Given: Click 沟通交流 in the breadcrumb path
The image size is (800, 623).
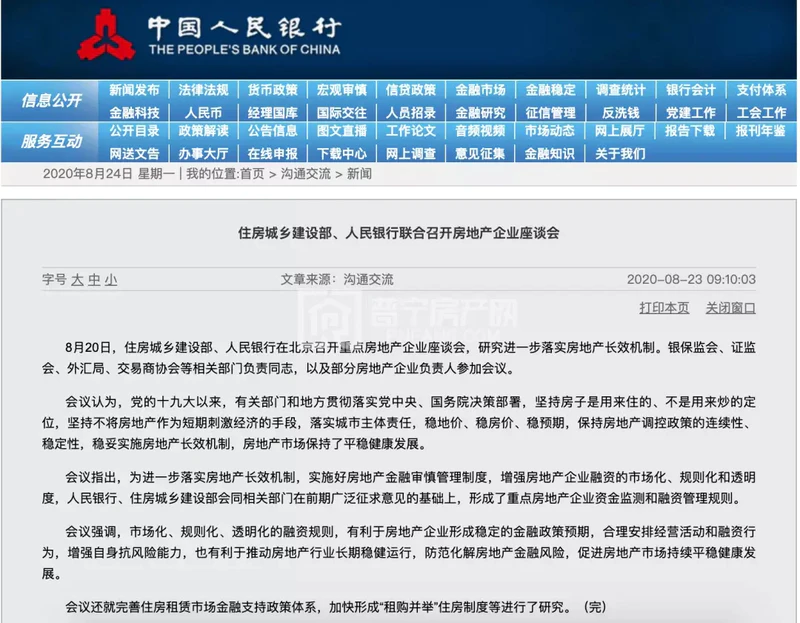Looking at the screenshot, I should click(x=306, y=174).
